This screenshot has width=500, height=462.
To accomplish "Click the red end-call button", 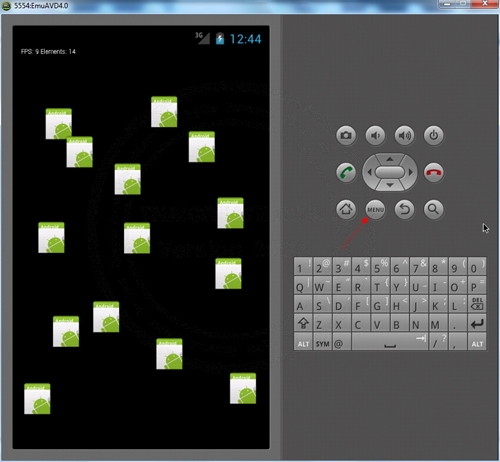I will coord(433,172).
